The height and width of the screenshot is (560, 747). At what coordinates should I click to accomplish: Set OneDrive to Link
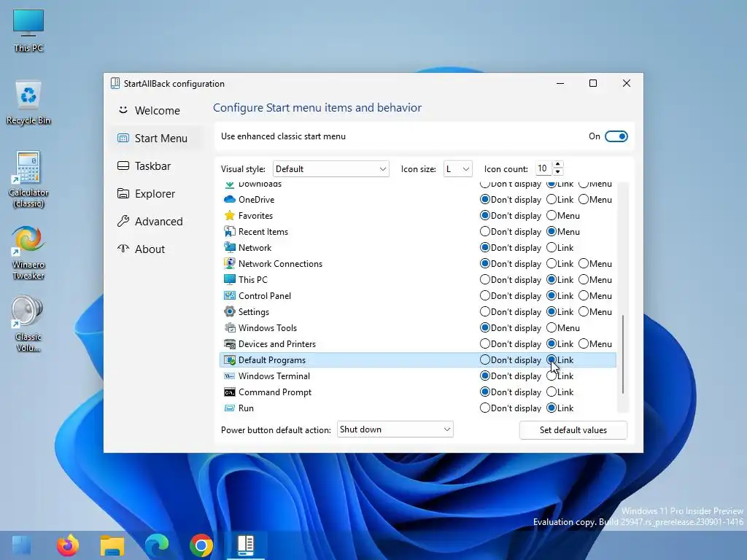551,200
